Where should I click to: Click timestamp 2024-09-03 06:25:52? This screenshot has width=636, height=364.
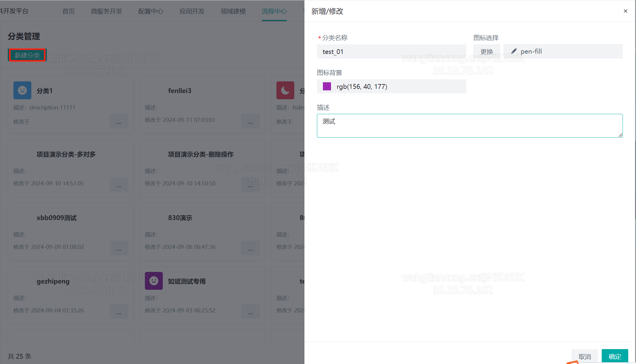pos(189,310)
